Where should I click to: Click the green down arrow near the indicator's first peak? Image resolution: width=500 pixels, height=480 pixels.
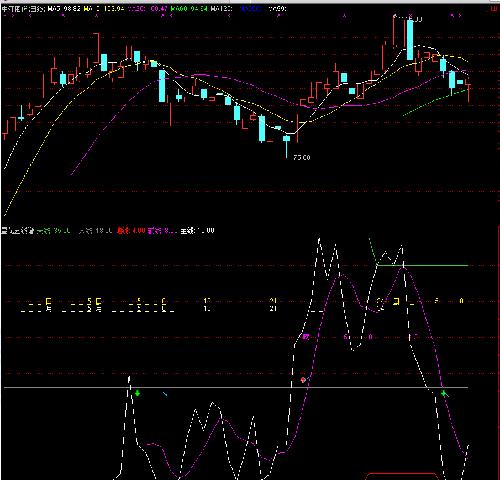pyautogui.click(x=137, y=393)
